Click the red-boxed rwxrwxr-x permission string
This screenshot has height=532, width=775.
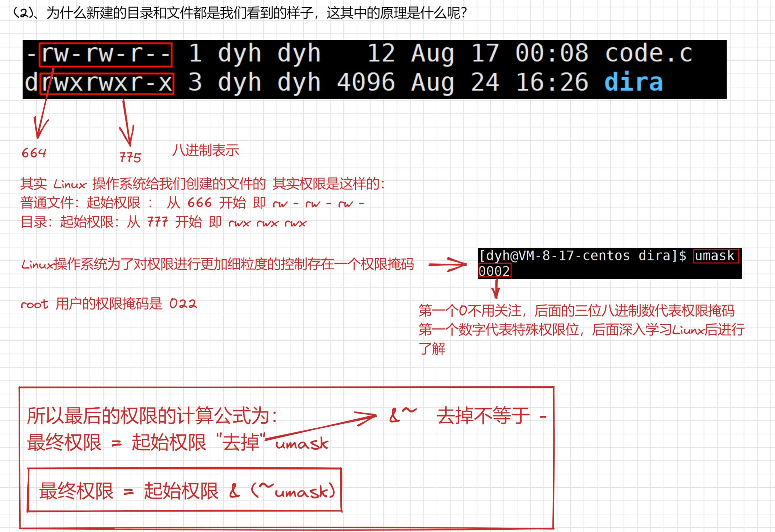tap(107, 83)
